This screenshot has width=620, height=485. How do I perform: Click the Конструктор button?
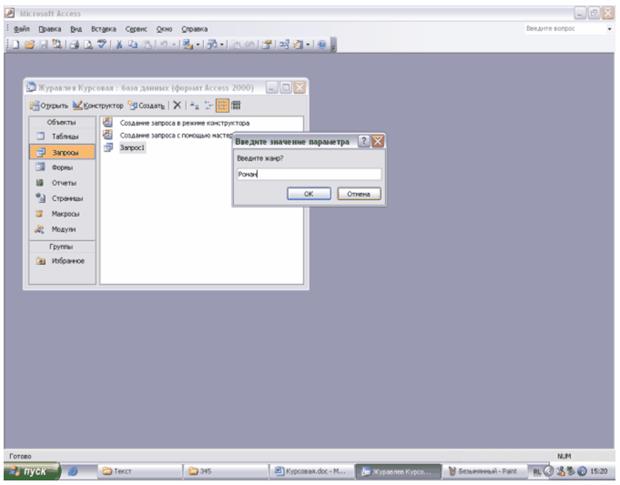(98, 106)
